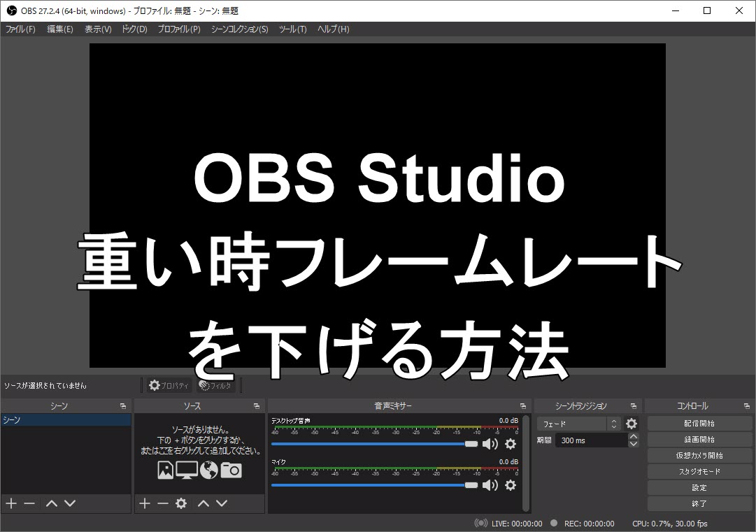
Task: Click the REC: 00:00:00 timer text
Action: 589,524
